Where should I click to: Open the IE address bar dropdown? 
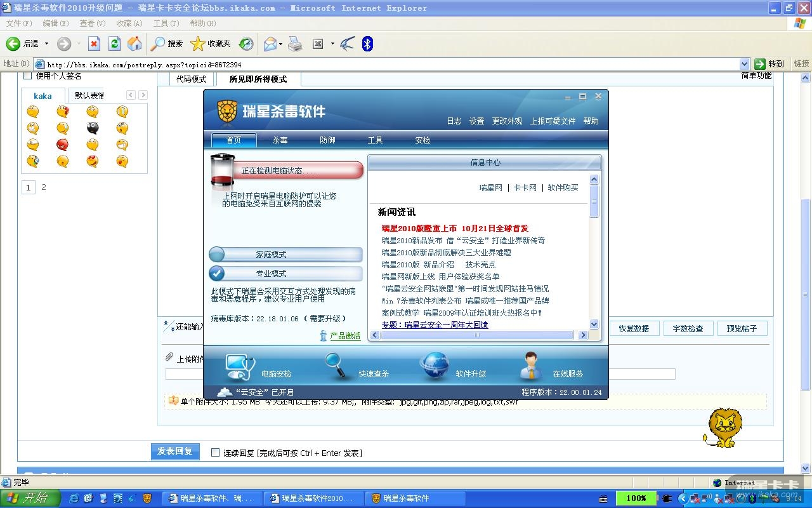pos(745,64)
